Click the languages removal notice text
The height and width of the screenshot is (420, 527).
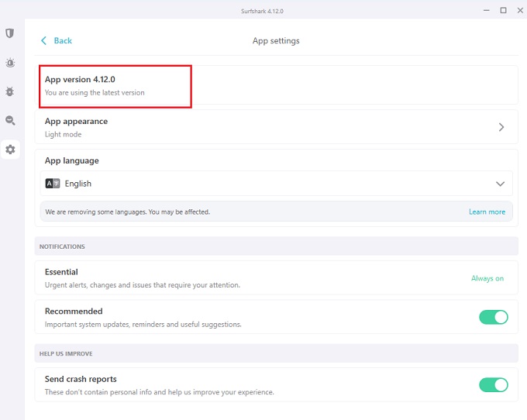[128, 212]
